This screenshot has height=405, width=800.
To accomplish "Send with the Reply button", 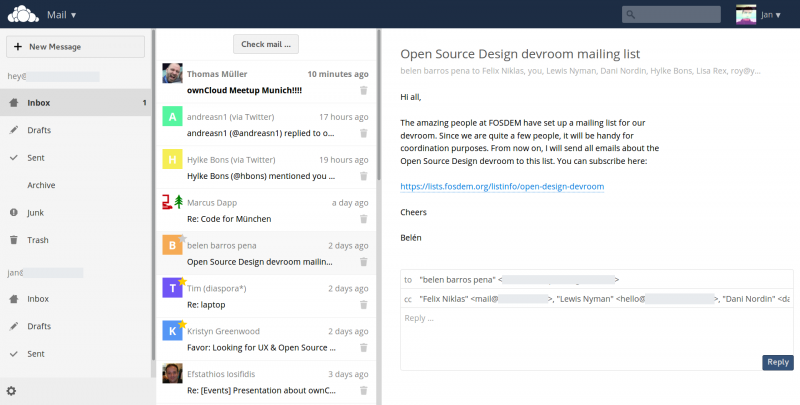I will point(778,362).
